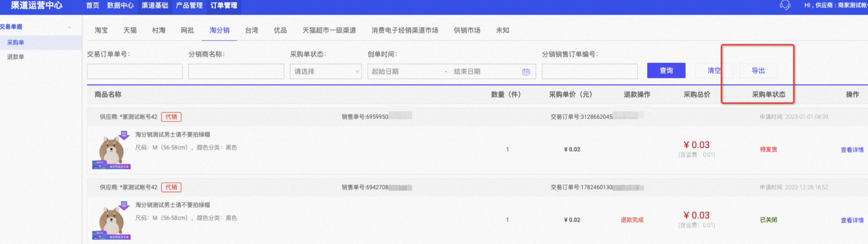
Task: Focus the 分销商名称 input field
Action: tap(236, 72)
